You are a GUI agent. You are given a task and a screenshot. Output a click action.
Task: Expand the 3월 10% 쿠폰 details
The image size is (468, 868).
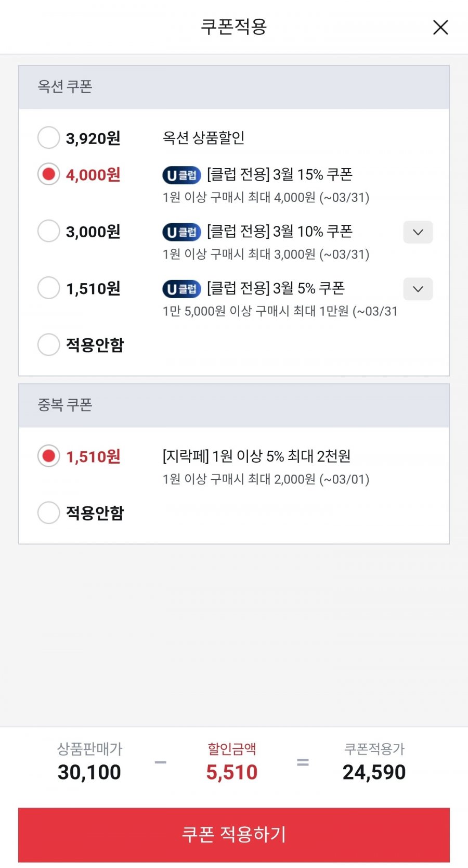418,232
